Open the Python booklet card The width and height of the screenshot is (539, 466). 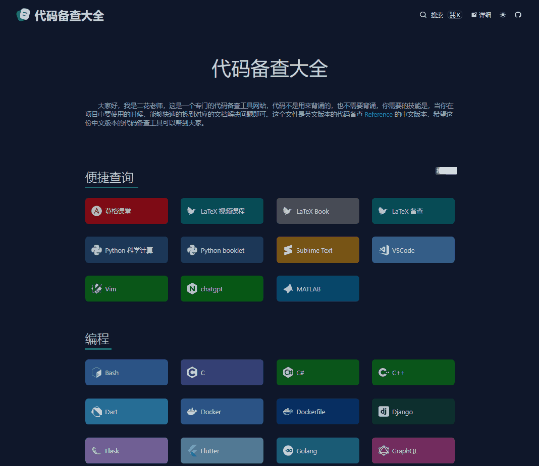click(222, 250)
